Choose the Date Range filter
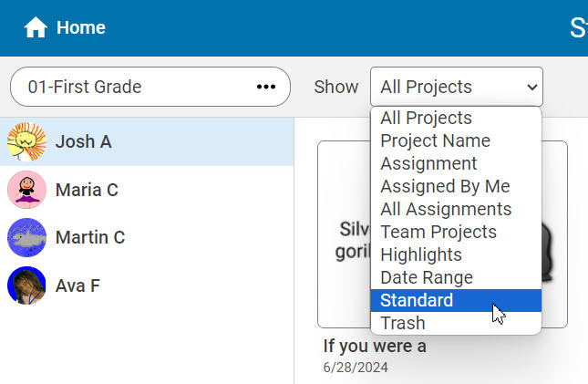This screenshot has width=588, height=384. tap(427, 277)
